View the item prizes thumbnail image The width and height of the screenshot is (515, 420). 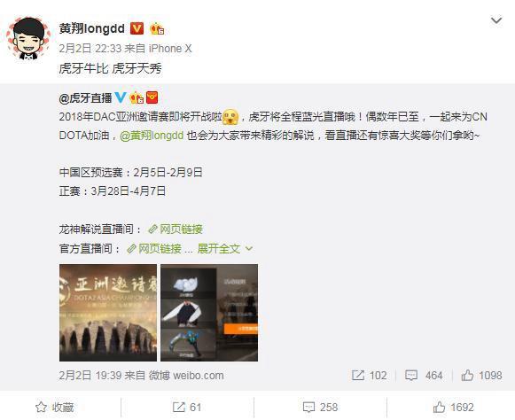tap(209, 313)
